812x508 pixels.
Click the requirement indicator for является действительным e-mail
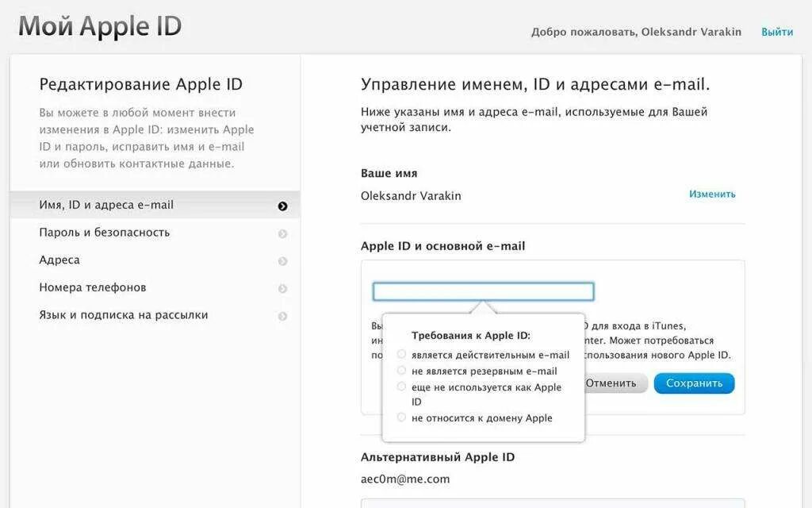[401, 354]
